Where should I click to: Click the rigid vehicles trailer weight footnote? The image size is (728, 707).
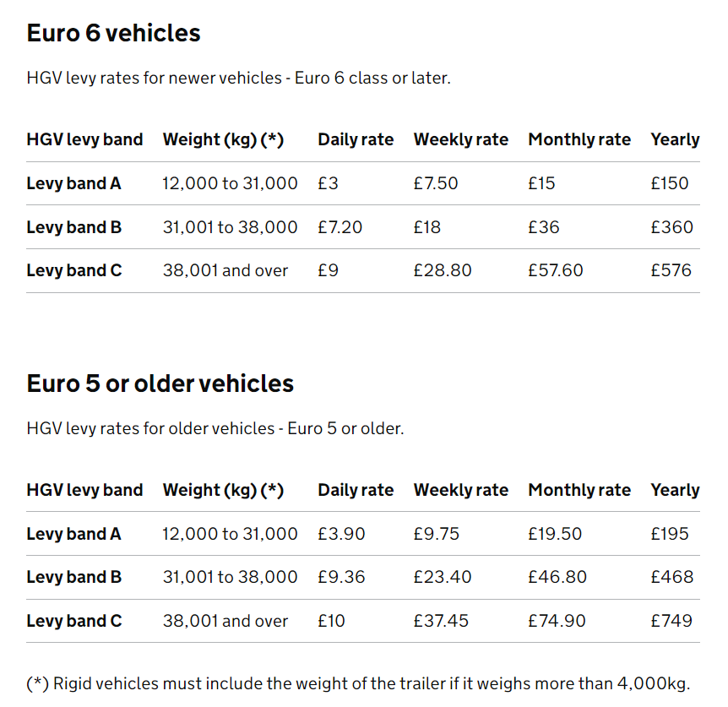(358, 683)
